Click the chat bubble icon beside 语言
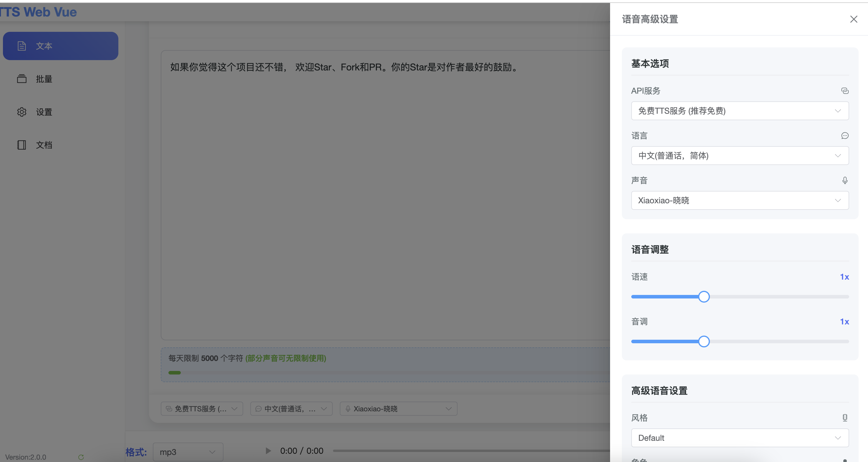 click(845, 136)
